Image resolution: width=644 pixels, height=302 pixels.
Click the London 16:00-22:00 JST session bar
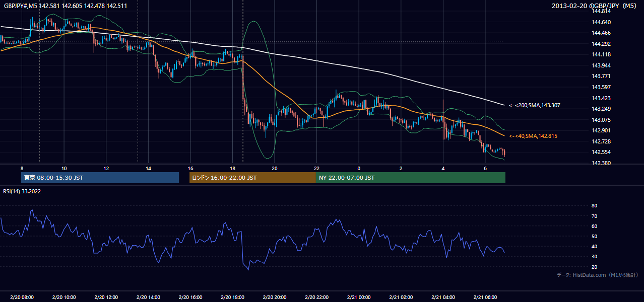252,178
